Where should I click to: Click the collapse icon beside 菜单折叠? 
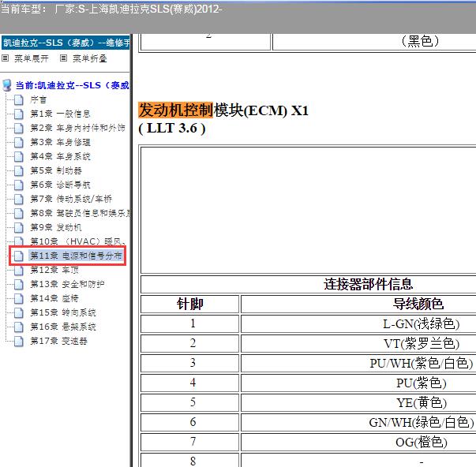click(63, 58)
